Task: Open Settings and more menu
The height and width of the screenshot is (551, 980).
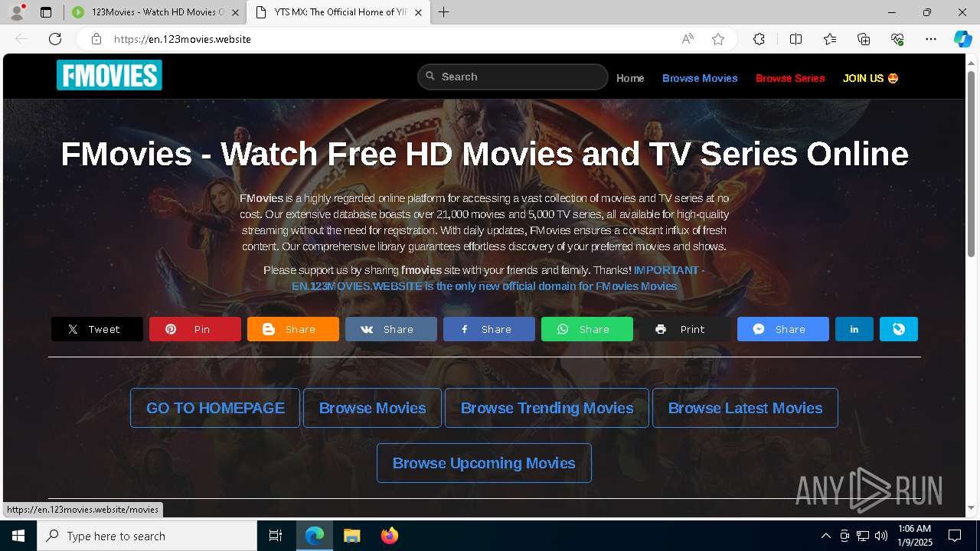Action: pos(931,39)
